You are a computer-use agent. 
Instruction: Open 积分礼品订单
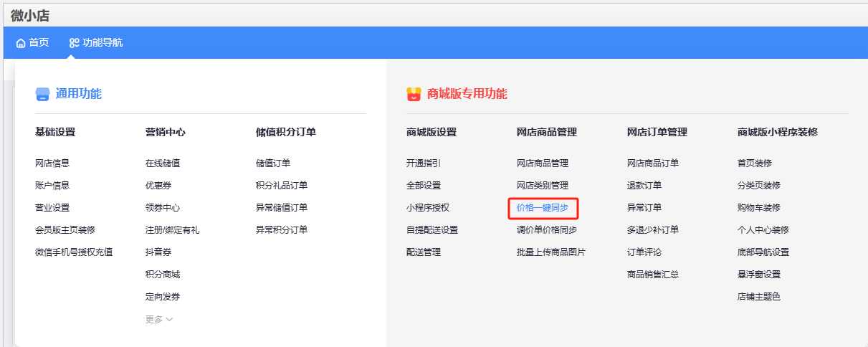pyautogui.click(x=282, y=186)
